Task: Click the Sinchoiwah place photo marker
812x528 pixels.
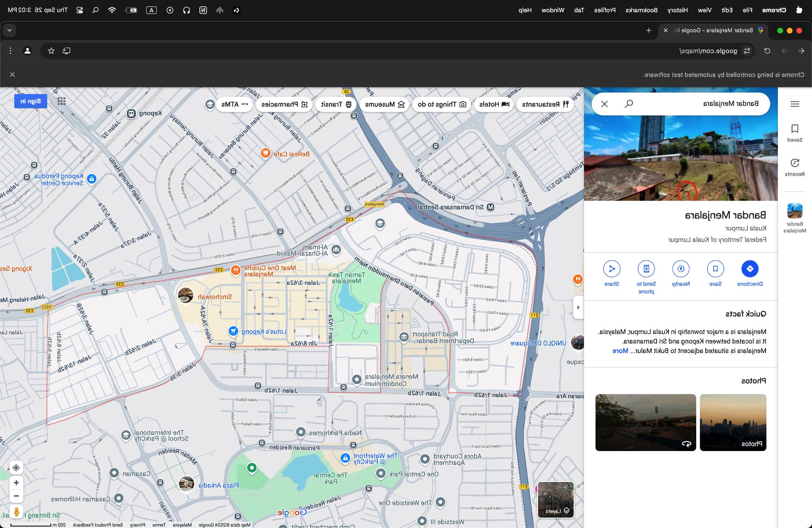Action: pos(185,295)
